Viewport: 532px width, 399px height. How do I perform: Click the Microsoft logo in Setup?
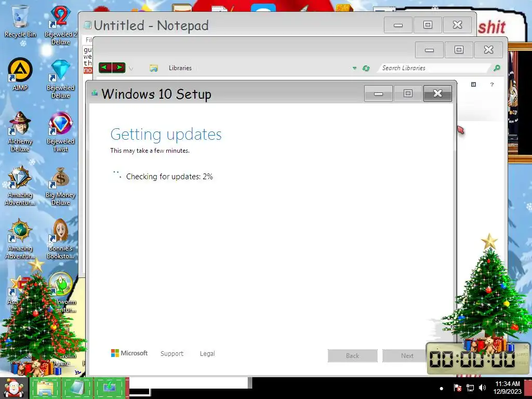tap(129, 353)
